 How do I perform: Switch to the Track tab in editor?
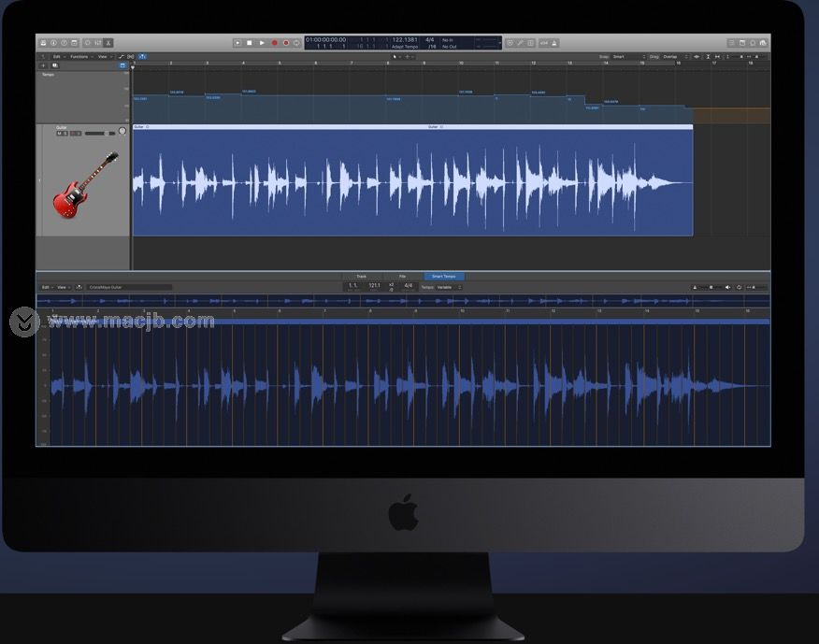[362, 277]
